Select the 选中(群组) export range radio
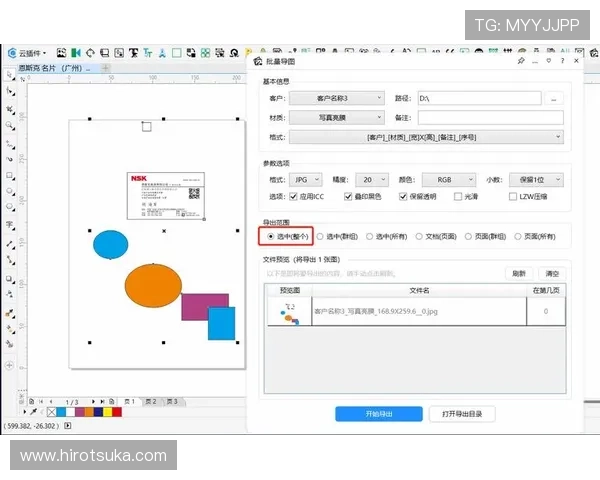Image resolution: width=600 pixels, height=480 pixels. [x=320, y=237]
